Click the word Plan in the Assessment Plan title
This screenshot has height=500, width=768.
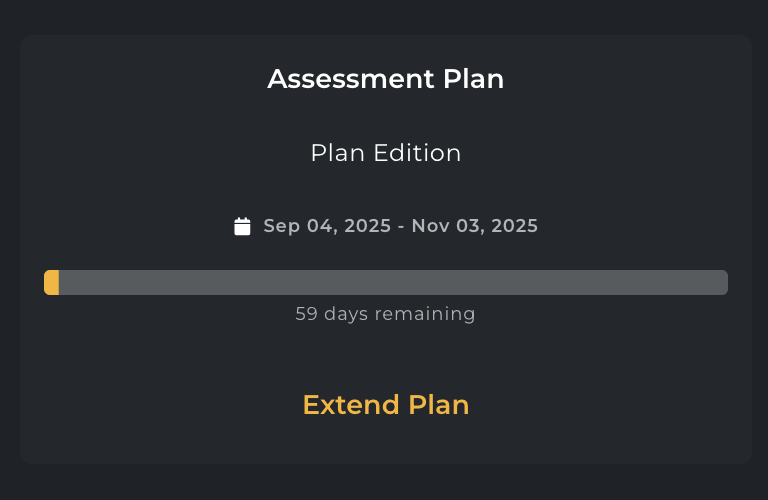coord(473,79)
